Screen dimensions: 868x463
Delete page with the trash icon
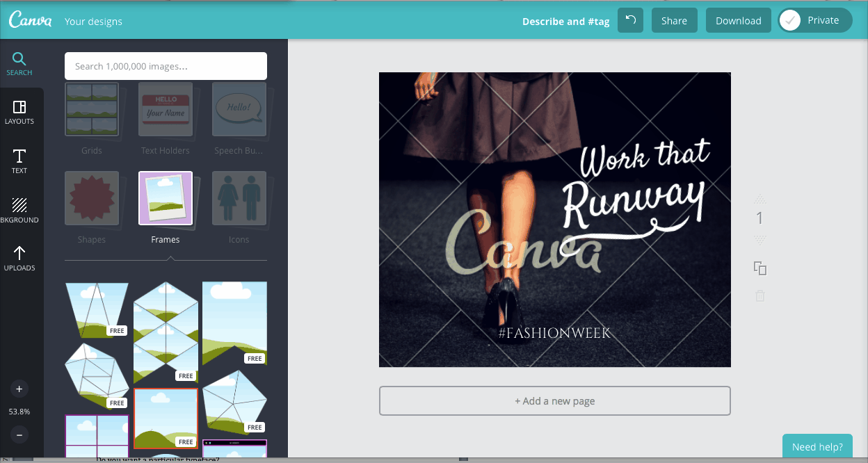(760, 296)
